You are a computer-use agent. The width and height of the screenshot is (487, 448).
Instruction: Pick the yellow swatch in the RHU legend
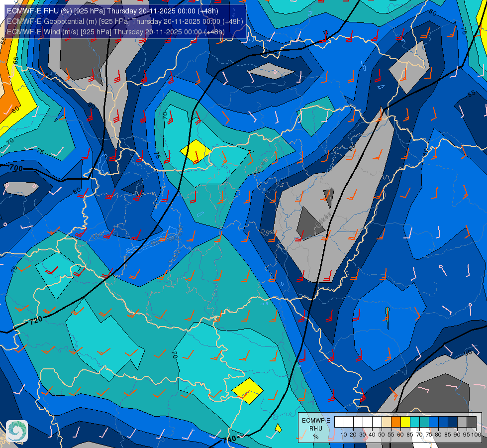click(405, 422)
